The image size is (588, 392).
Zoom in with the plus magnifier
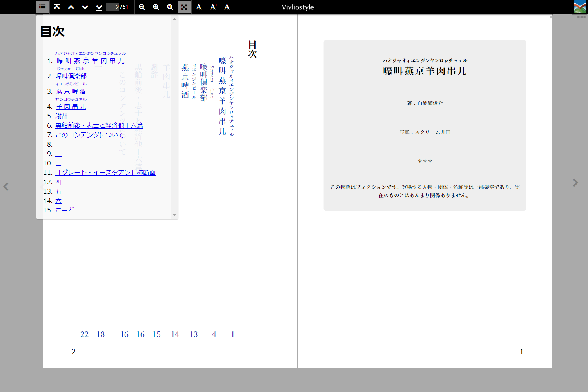tap(156, 7)
